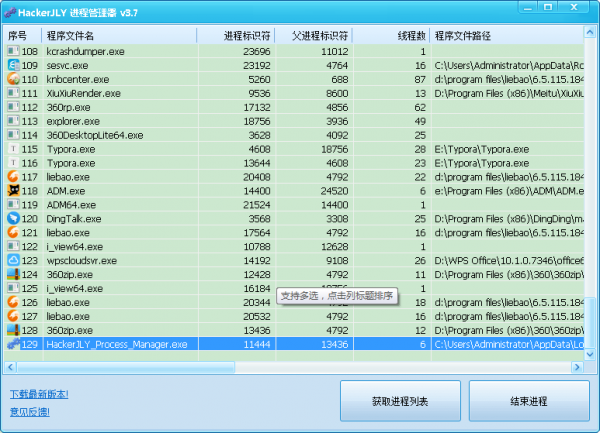This screenshot has height=433, width=600.
Task: Click the horizontal scrollbar thumb
Action: pos(126,367)
